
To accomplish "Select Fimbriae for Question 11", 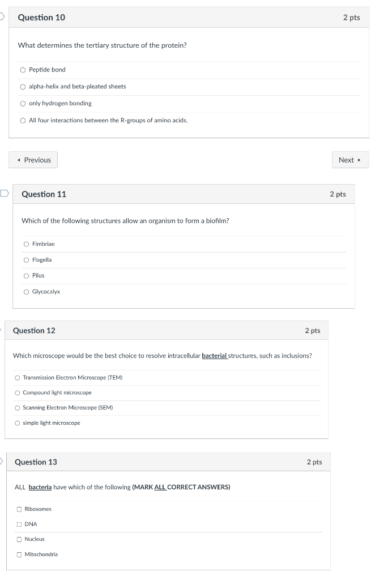I will 26,244.
